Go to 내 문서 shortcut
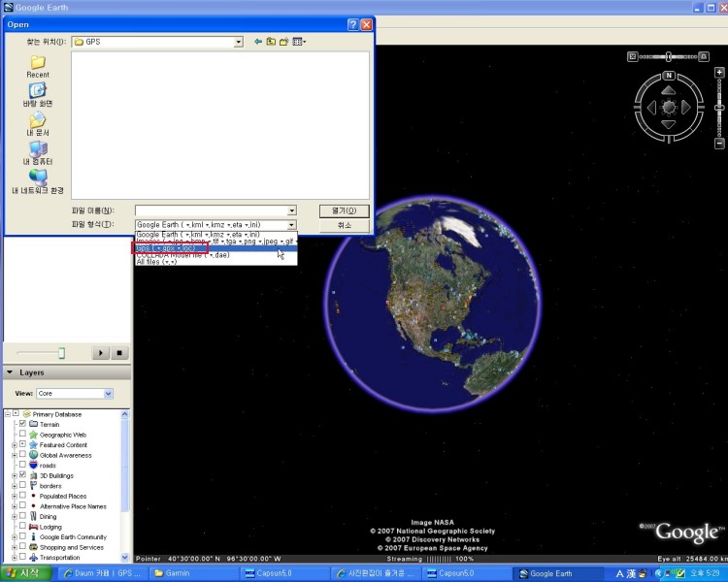728x582 pixels. (38, 124)
